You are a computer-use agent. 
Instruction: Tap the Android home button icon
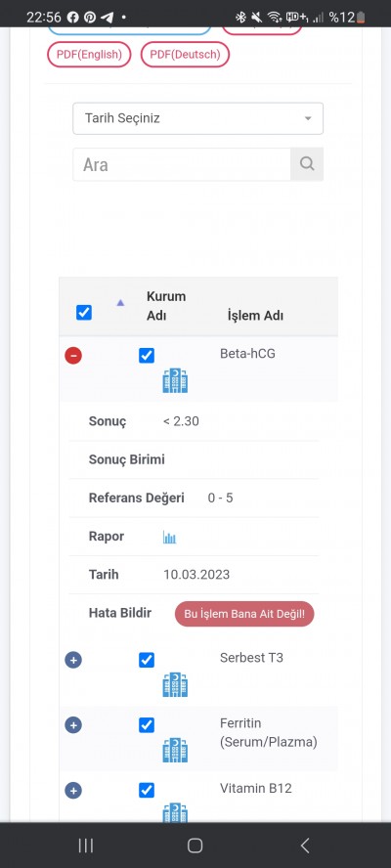(195, 846)
